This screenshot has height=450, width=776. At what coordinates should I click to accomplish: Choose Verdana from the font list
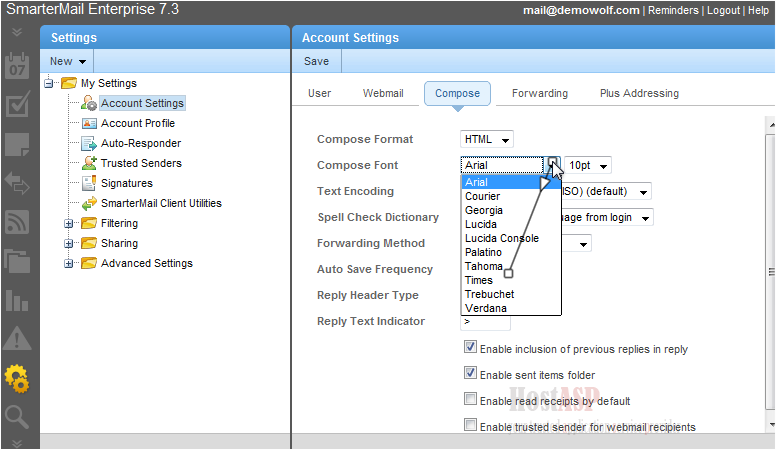[511, 308]
